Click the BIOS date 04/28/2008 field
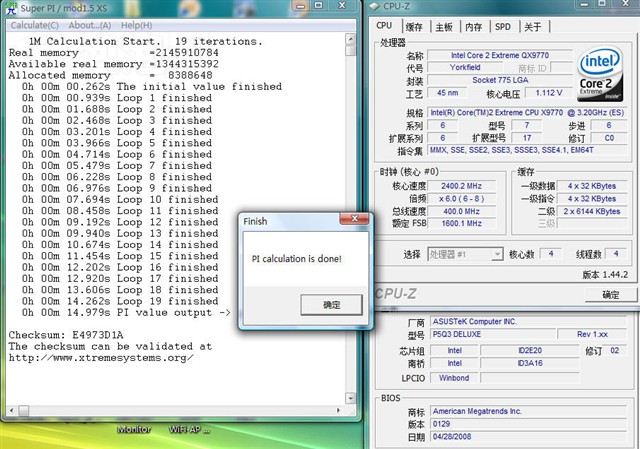The image size is (640, 449). point(529,436)
